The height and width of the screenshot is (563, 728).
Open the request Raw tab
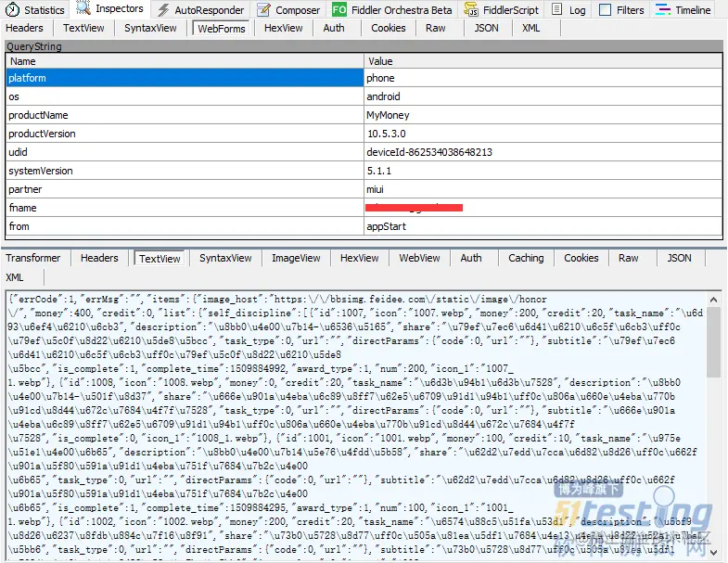pyautogui.click(x=436, y=28)
